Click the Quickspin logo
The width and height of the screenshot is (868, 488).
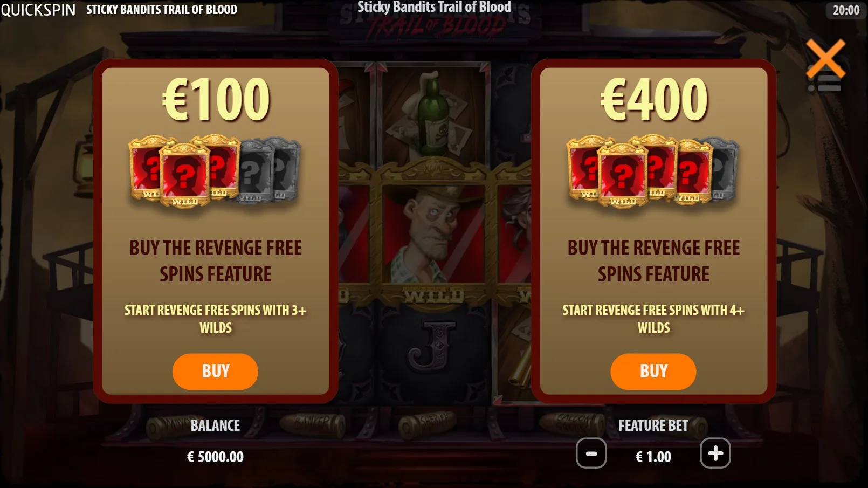[x=38, y=10]
